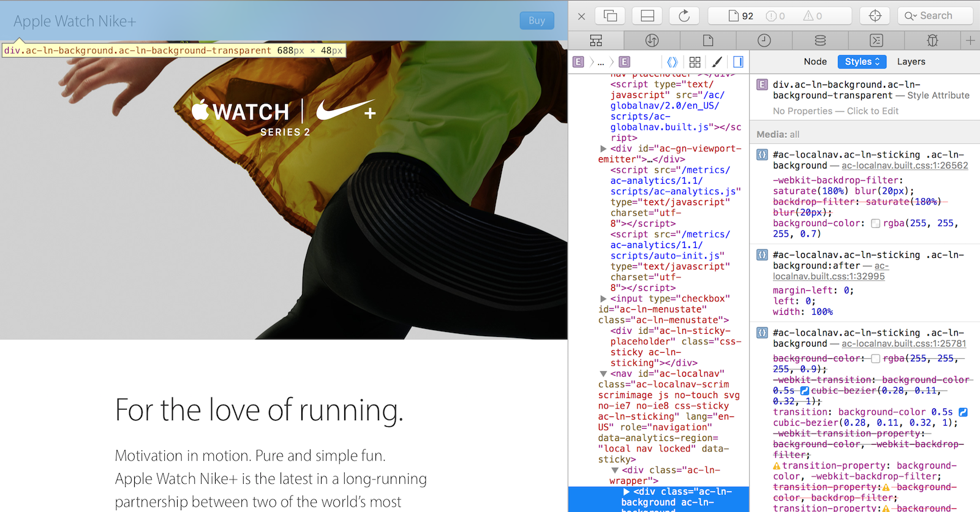Viewport: 980px width, 512px height.
Task: Focus the inspector Search field
Action: pos(935,16)
